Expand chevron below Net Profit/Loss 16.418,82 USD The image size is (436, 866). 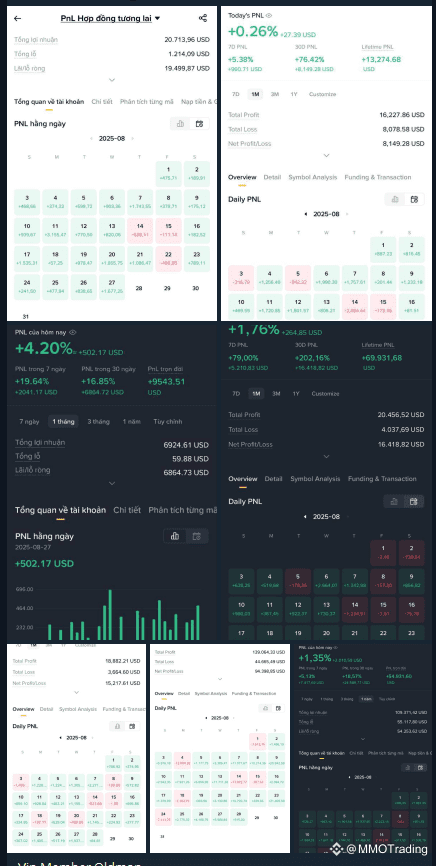click(x=326, y=457)
